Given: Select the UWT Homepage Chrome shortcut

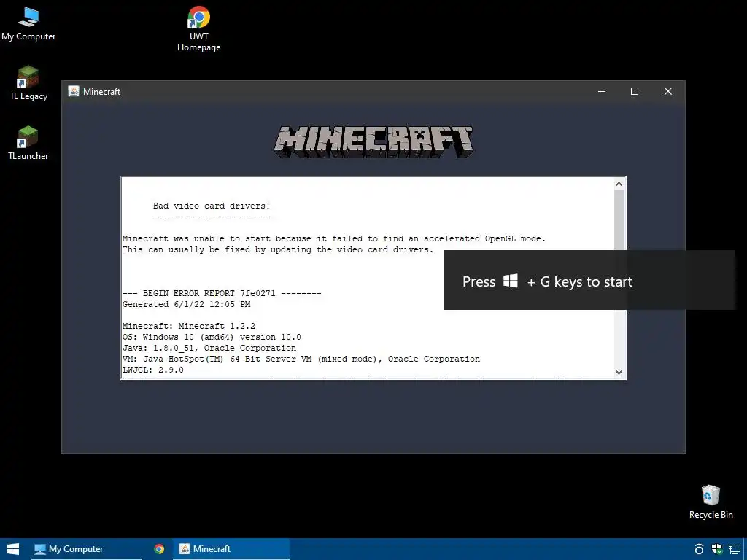Looking at the screenshot, I should tap(198, 28).
